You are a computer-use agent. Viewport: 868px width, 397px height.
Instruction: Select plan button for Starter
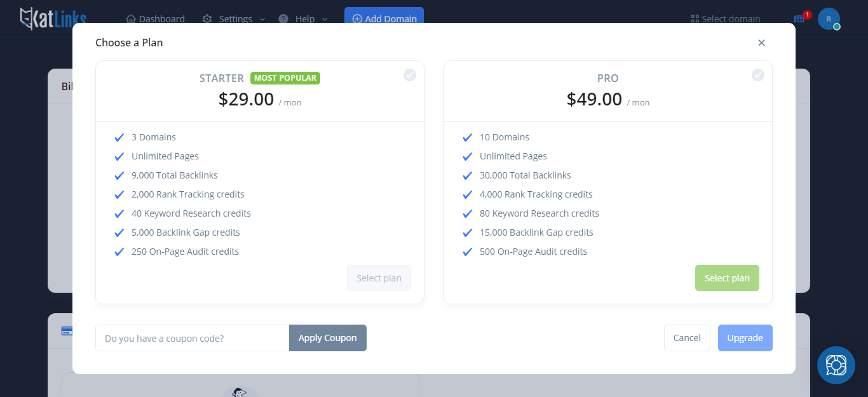[x=379, y=278]
